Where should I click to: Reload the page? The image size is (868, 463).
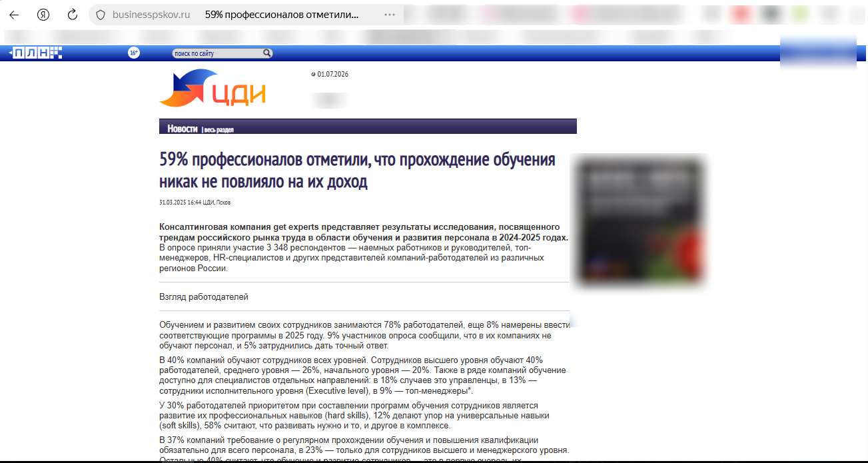point(73,14)
